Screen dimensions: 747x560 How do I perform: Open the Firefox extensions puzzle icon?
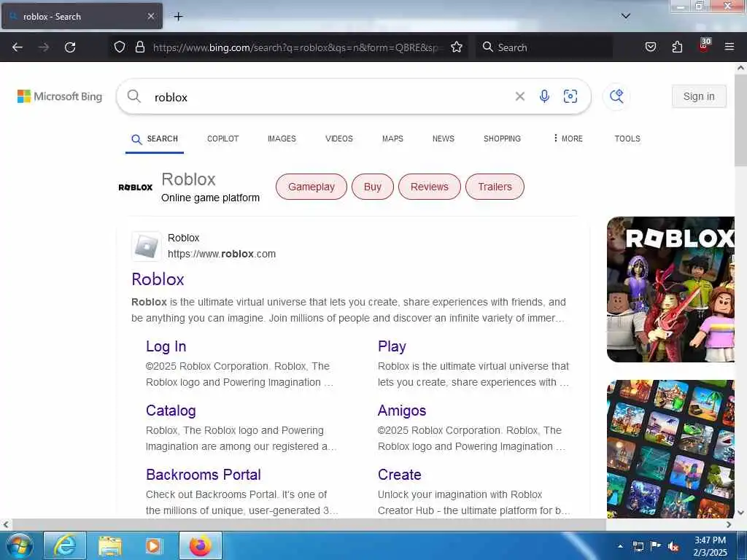[x=677, y=47]
